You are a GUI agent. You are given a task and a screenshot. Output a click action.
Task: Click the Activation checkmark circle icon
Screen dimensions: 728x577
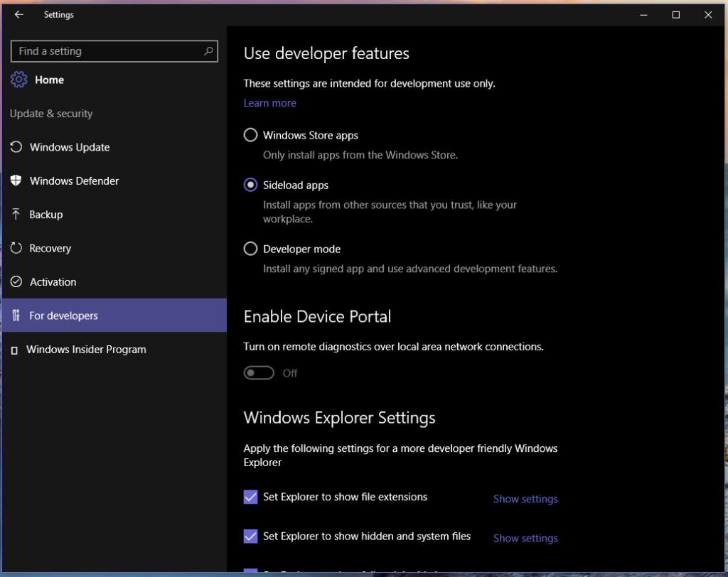pyautogui.click(x=16, y=282)
